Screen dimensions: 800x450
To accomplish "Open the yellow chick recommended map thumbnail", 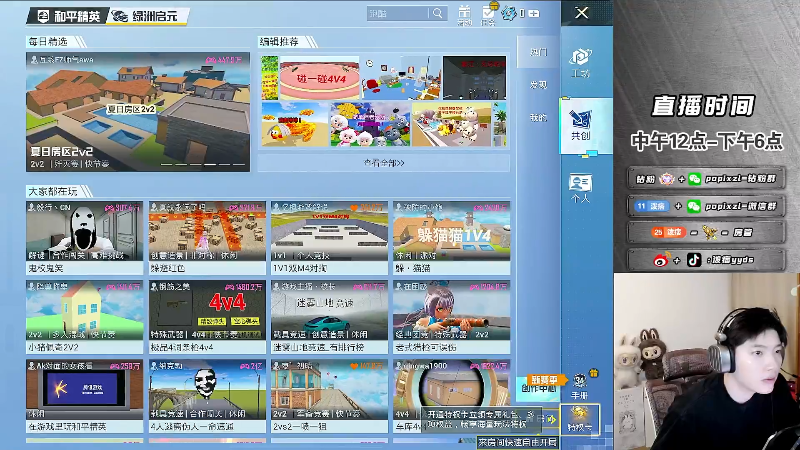I will pyautogui.click(x=295, y=124).
